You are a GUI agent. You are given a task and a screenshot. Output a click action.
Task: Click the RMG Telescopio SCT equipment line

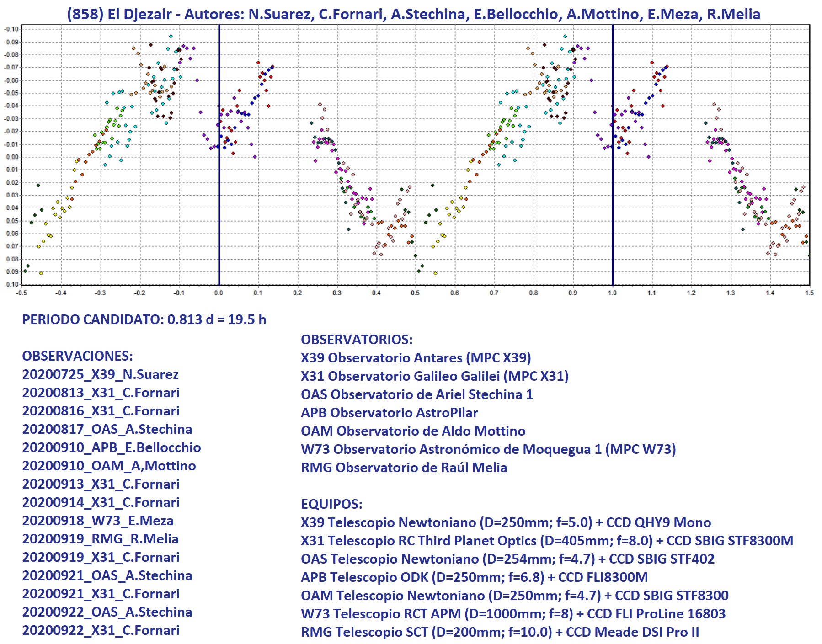(x=500, y=632)
